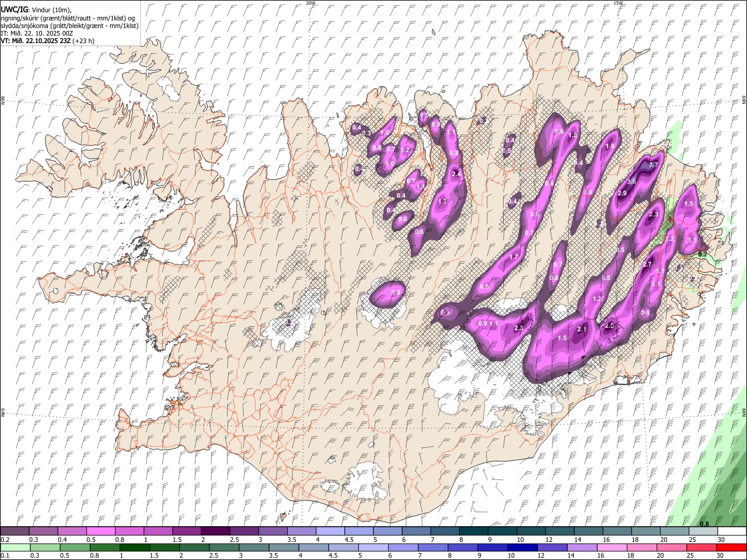Screen dimensions: 747x560
Task: Select the top legend swatch between 4 and 4.5
Action: tap(330, 531)
